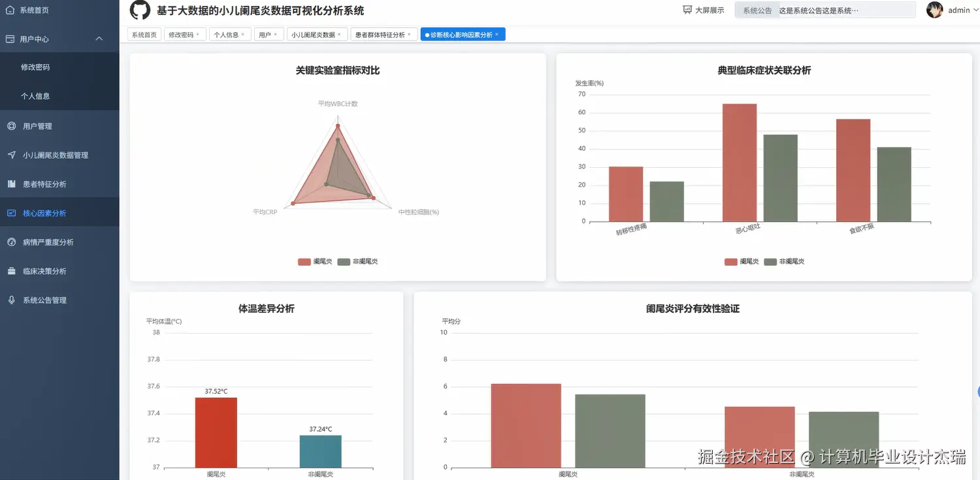Viewport: 980px width, 480px height.
Task: Click the 用户中心 card icon
Action: [x=10, y=39]
